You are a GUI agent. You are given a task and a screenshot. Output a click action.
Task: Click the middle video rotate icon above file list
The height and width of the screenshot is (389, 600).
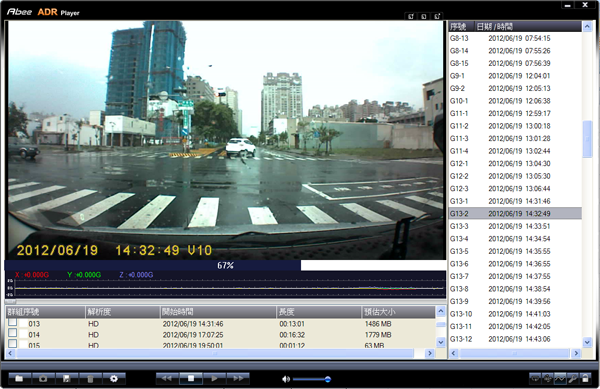[424, 16]
